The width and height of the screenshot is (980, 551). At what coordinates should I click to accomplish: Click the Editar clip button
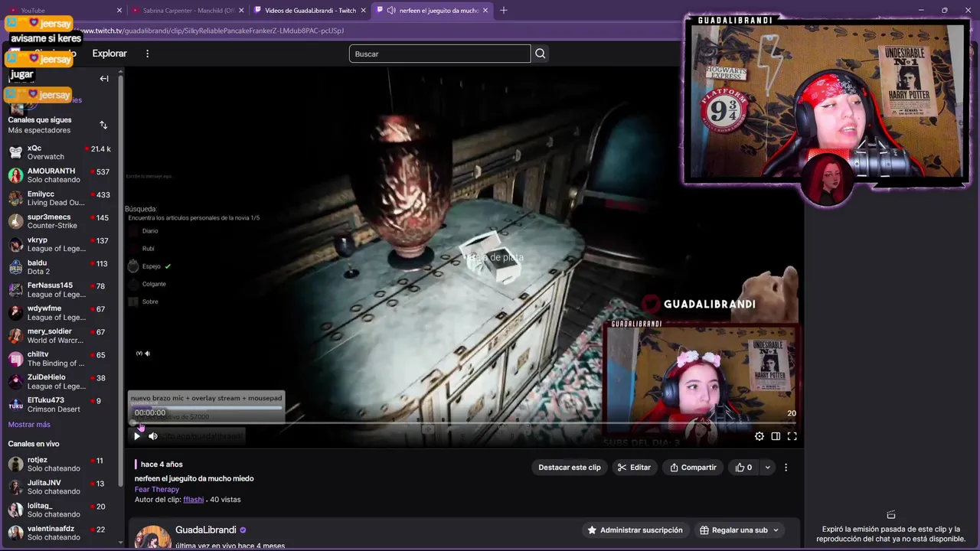click(634, 468)
